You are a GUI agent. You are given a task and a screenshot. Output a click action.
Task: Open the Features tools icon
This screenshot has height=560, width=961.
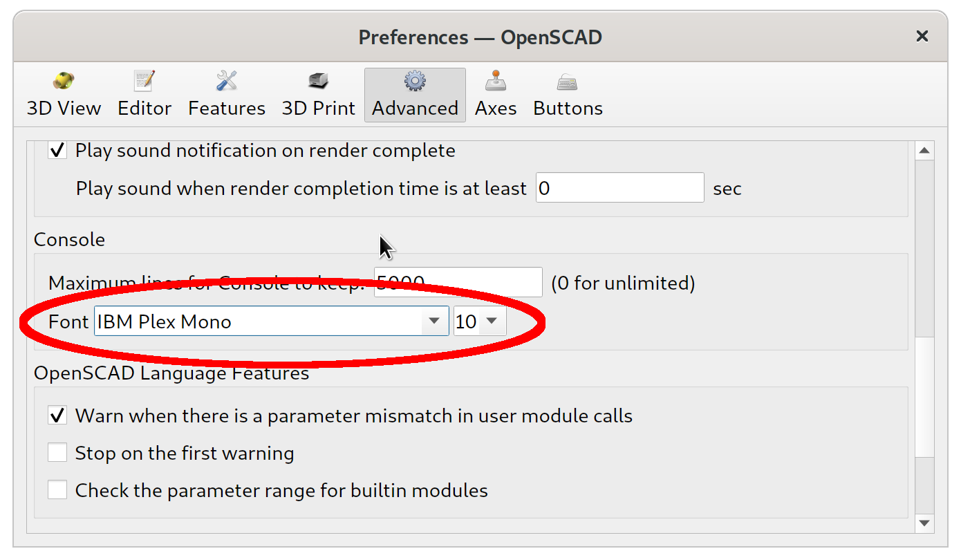(227, 82)
